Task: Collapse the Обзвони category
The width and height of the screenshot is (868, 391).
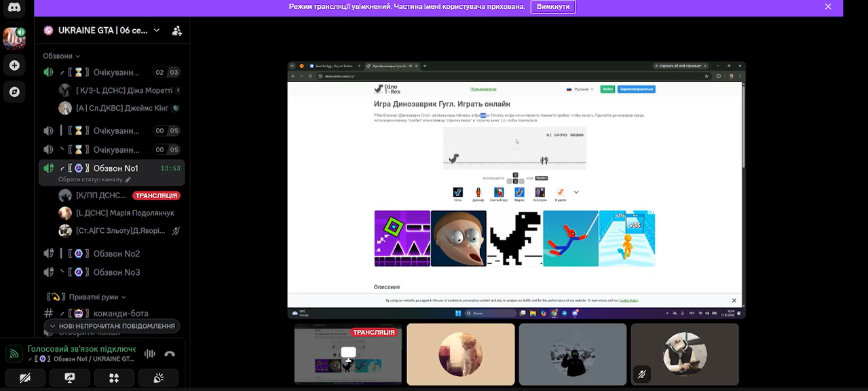Action: coord(62,56)
